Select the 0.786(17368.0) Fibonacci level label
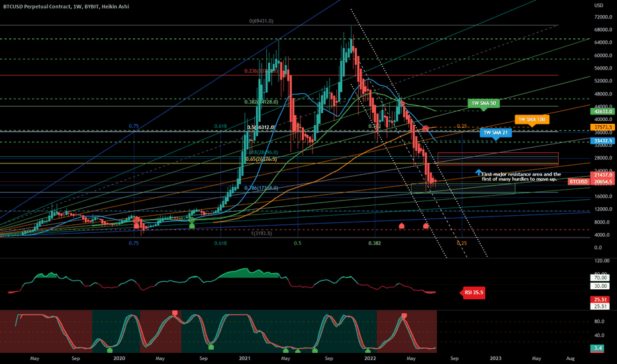This screenshot has height=364, width=617. point(261,188)
